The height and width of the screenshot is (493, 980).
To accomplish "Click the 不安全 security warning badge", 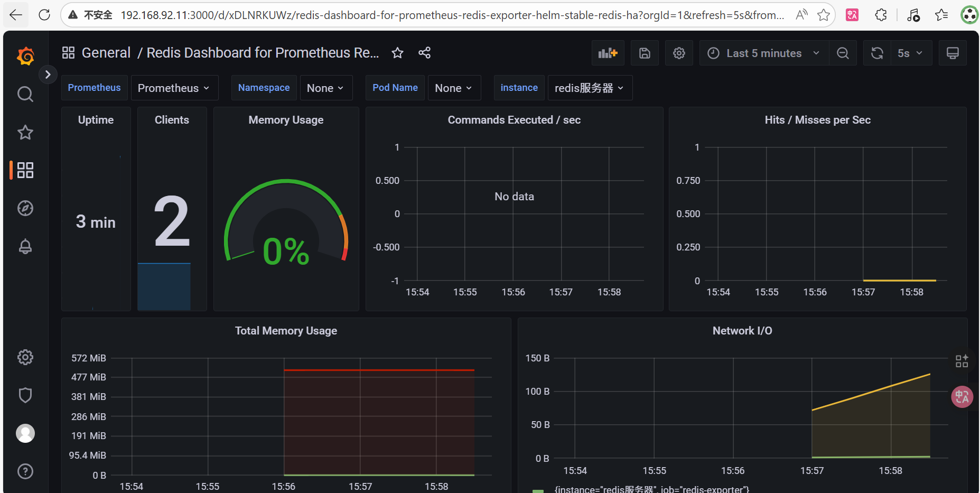I will point(90,15).
